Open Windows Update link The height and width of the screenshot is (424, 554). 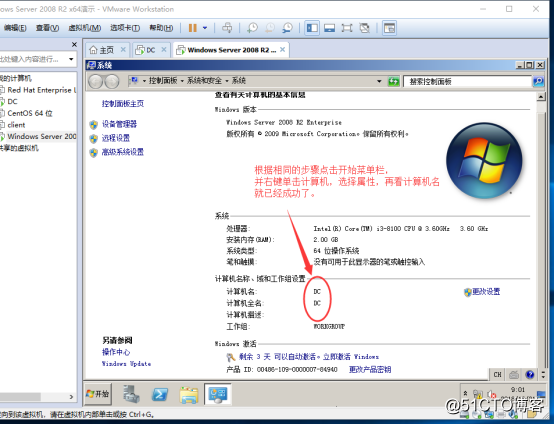tap(126, 364)
